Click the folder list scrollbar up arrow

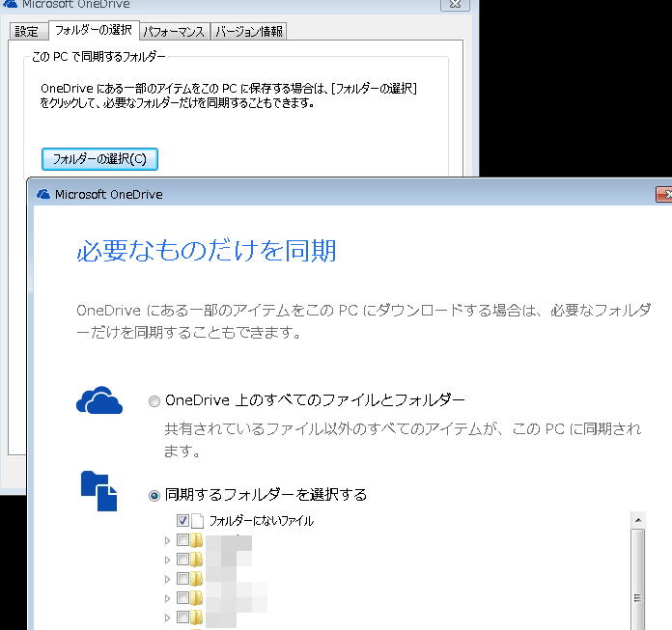tap(636, 522)
